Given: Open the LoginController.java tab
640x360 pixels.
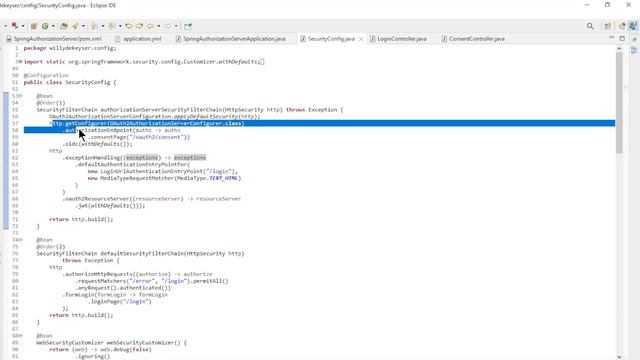Looking at the screenshot, I should [x=398, y=39].
